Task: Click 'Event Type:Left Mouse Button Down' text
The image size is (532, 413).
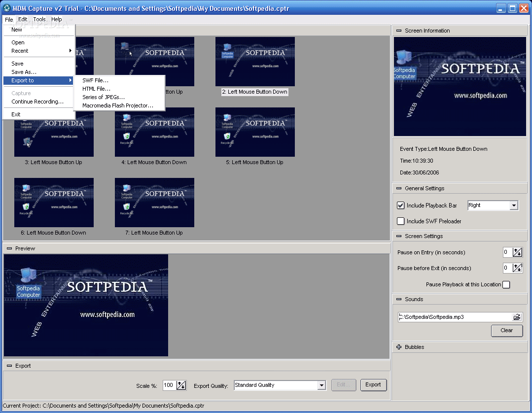Action: [x=443, y=149]
